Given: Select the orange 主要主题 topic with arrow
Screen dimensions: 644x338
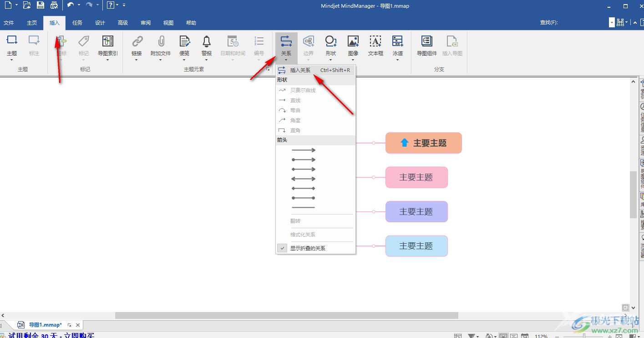Looking at the screenshot, I should click(424, 143).
